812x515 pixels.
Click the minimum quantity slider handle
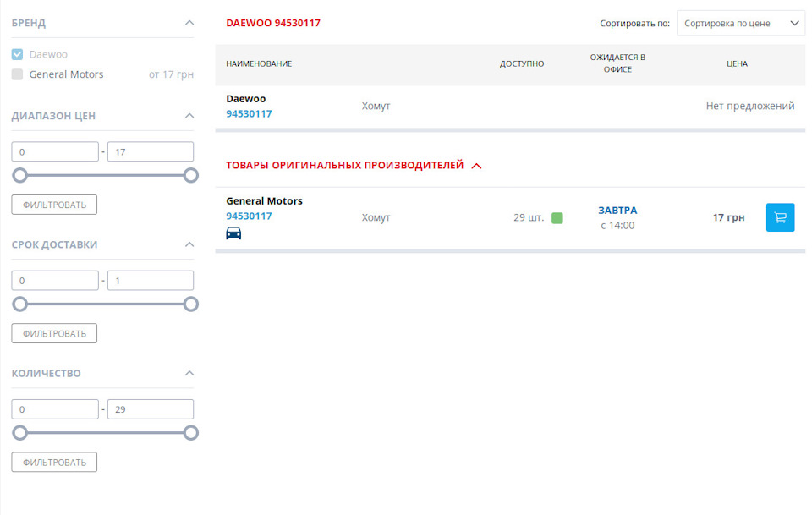point(19,433)
